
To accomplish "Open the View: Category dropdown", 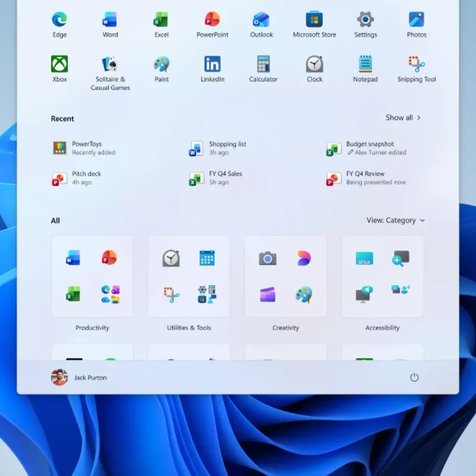I will click(396, 220).
